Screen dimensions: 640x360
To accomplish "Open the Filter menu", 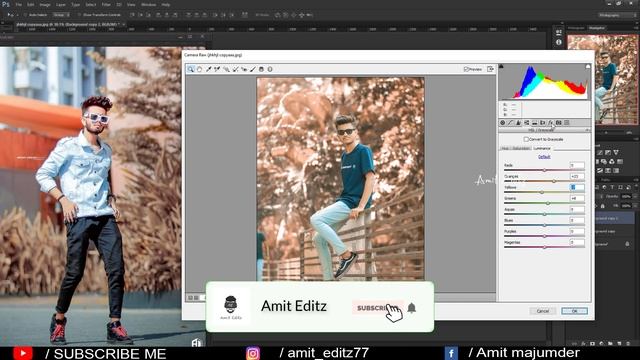I will (x=106, y=4).
